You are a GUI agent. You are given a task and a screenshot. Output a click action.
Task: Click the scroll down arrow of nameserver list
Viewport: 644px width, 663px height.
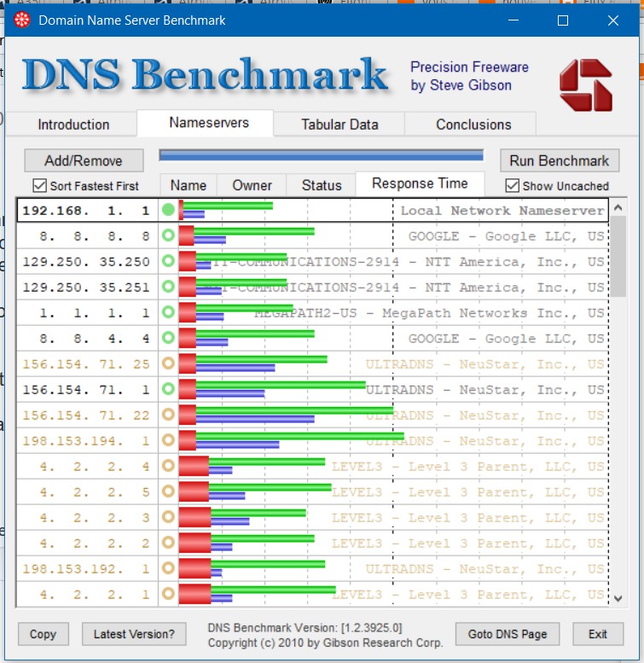point(618,598)
